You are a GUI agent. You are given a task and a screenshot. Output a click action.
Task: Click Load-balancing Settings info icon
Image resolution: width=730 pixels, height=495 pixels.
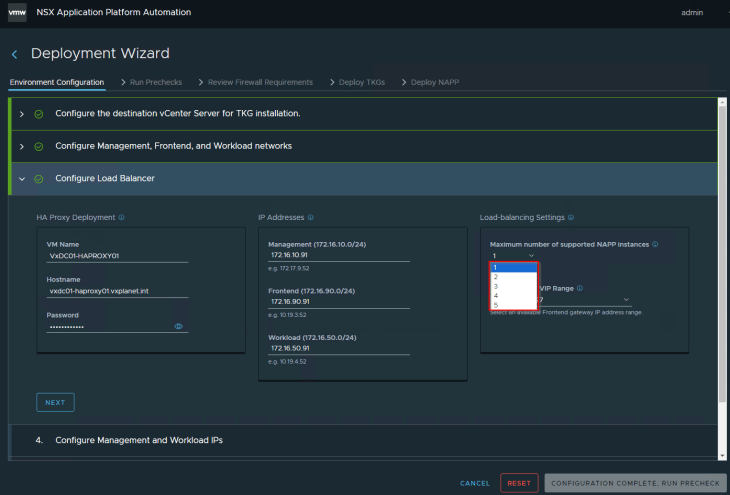tap(571, 217)
